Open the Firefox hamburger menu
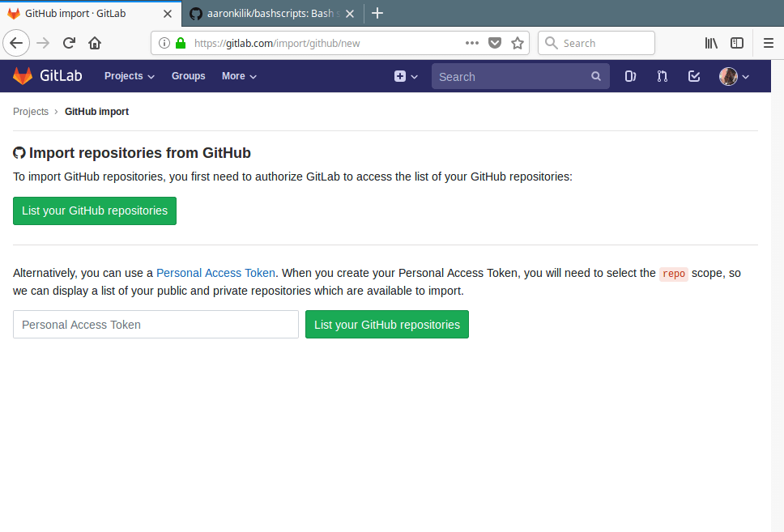This screenshot has width=784, height=532. pyautogui.click(x=769, y=43)
